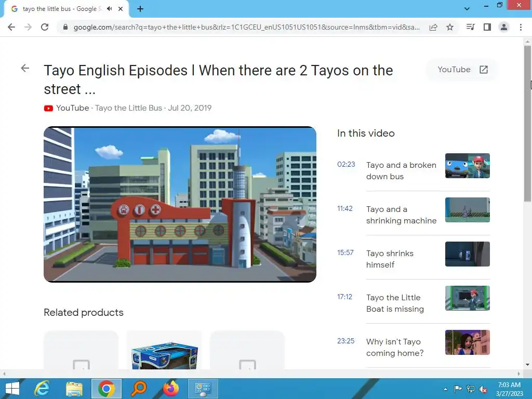The width and height of the screenshot is (532, 399).
Task: Play the main video preview
Action: (x=180, y=204)
